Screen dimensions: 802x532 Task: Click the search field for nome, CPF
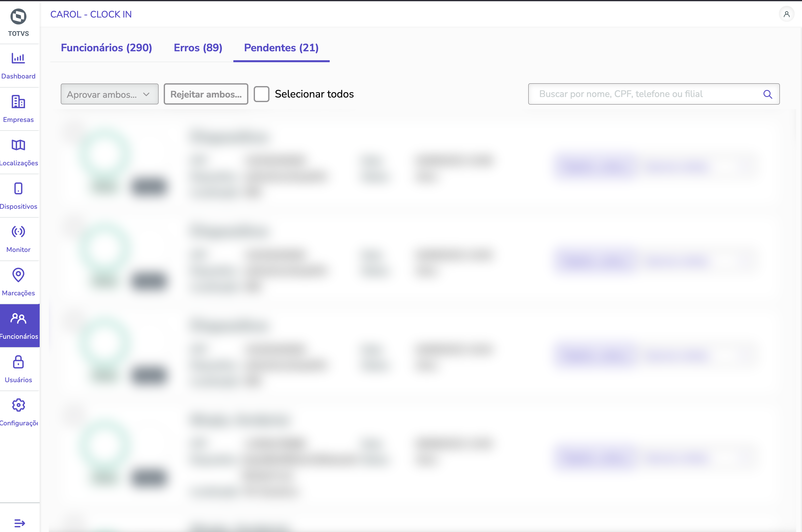point(645,94)
